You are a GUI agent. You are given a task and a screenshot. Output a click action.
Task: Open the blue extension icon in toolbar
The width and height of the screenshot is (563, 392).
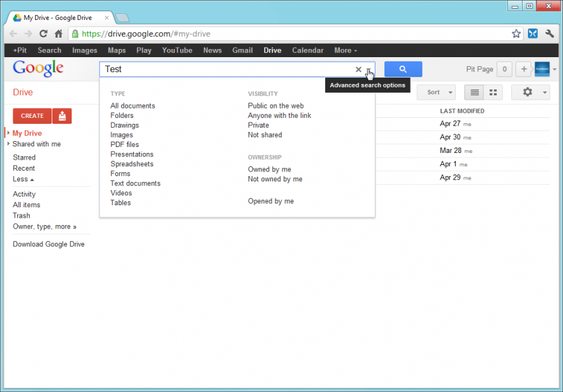[x=533, y=34]
